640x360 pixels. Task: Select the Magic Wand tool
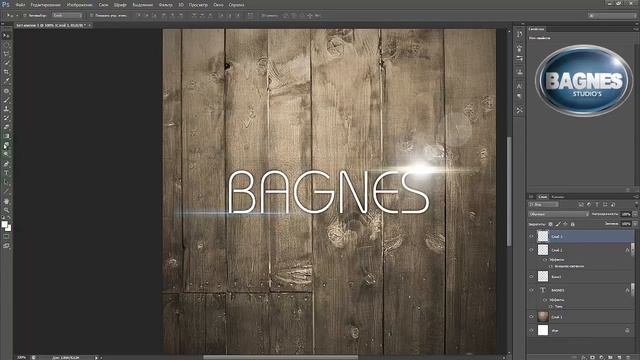click(6, 63)
